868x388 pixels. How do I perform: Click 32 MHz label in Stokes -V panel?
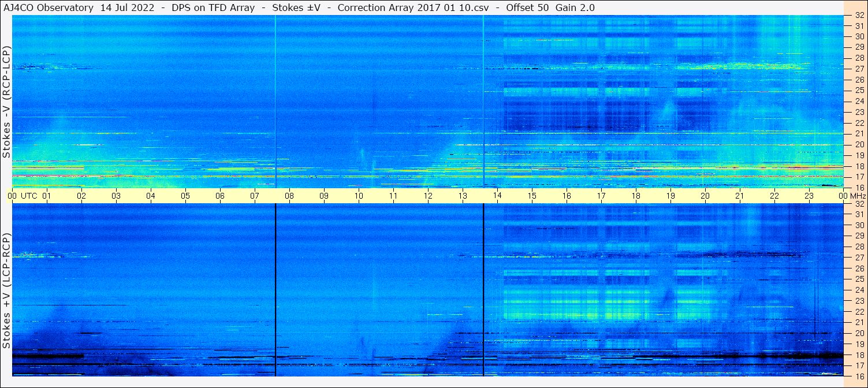click(859, 15)
